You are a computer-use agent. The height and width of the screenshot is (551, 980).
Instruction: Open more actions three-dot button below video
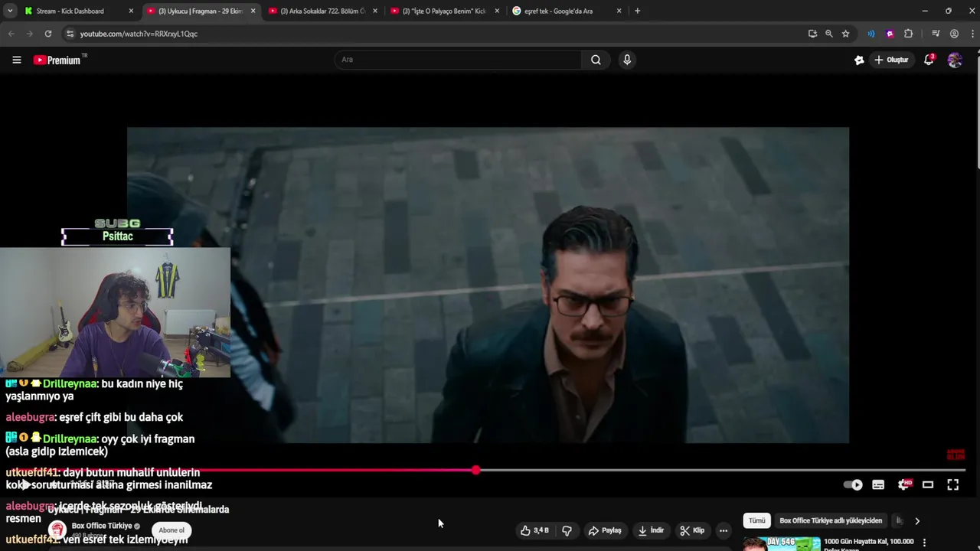(723, 530)
